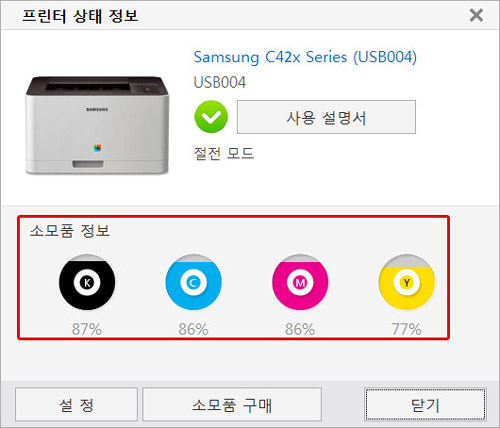The image size is (500, 428).
Task: Click the 닫기 button to dismiss
Action: (x=425, y=404)
